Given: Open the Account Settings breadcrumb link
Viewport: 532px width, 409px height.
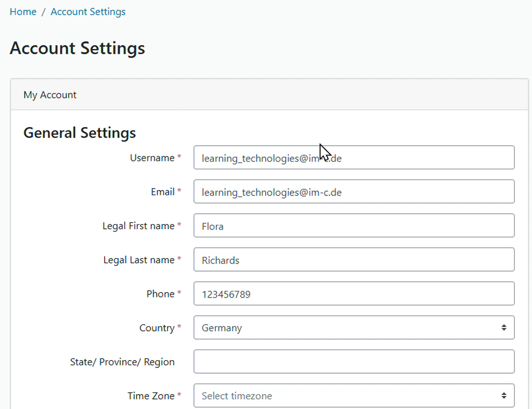Looking at the screenshot, I should 88,12.
